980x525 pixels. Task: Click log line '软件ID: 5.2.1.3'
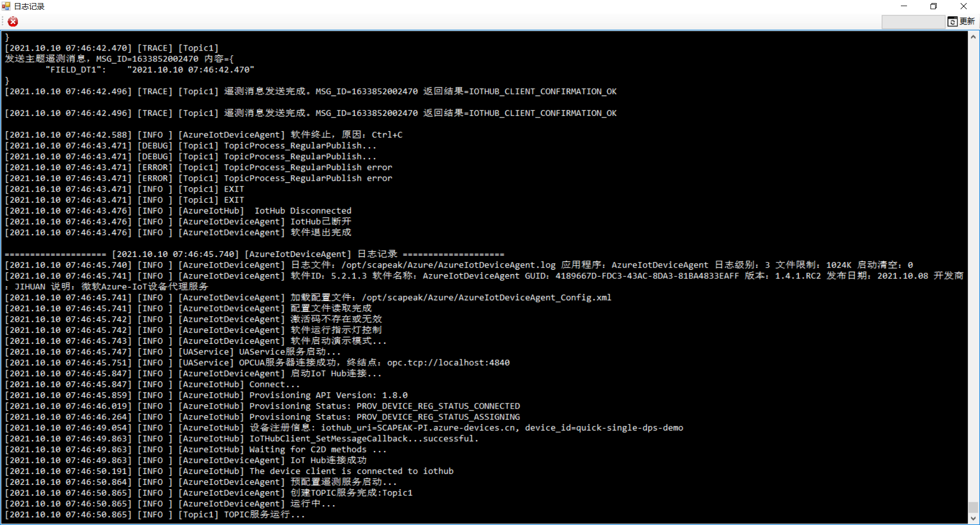point(484,276)
